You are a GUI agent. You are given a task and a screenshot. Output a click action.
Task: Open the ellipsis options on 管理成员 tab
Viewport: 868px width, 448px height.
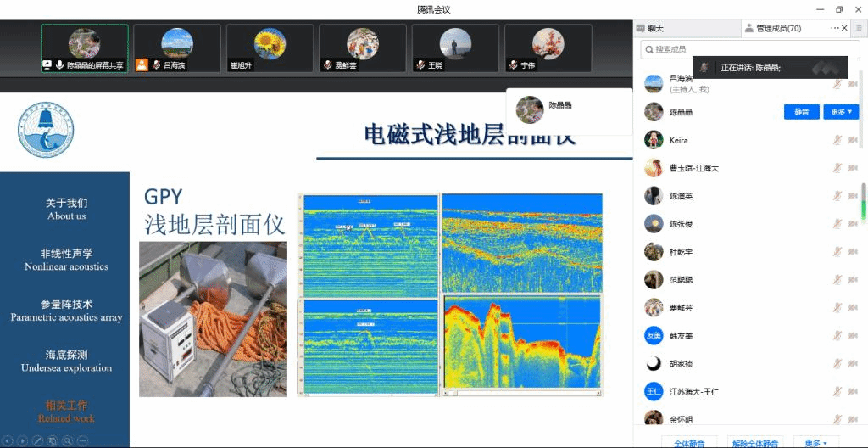[x=835, y=28]
